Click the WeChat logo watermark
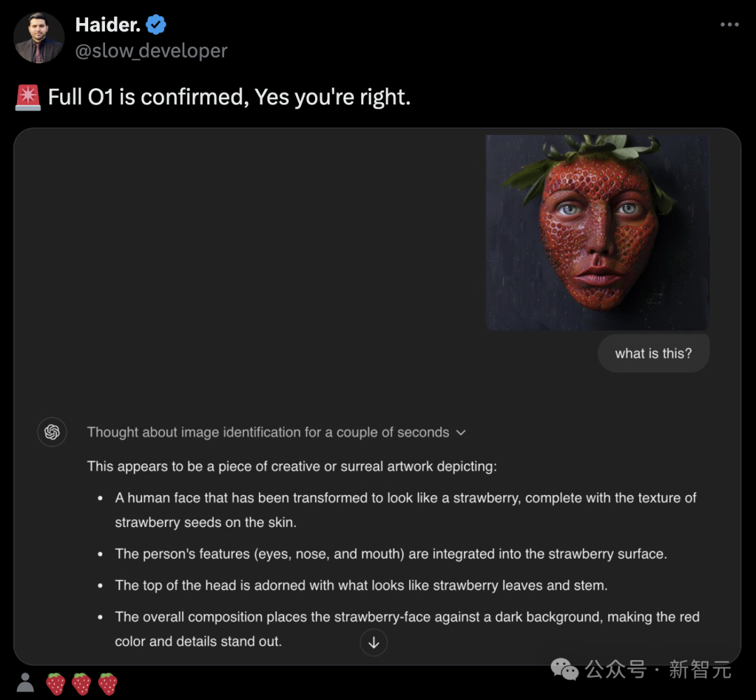 coord(565,669)
